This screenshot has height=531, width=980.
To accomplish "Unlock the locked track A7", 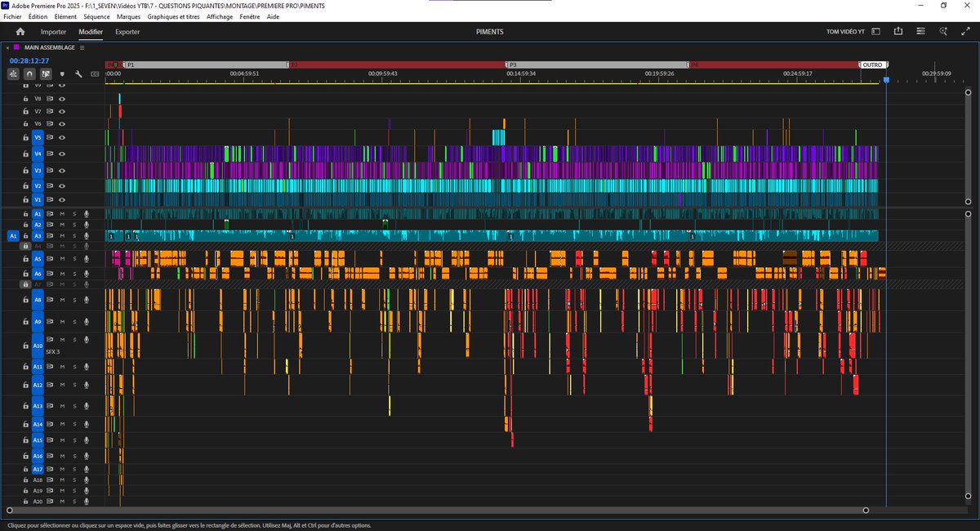I will pyautogui.click(x=26, y=284).
